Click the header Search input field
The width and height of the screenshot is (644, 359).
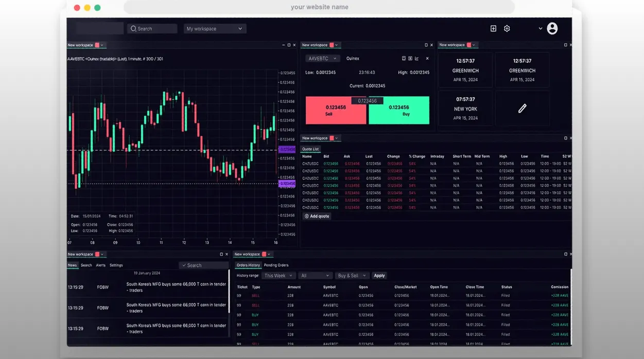152,29
